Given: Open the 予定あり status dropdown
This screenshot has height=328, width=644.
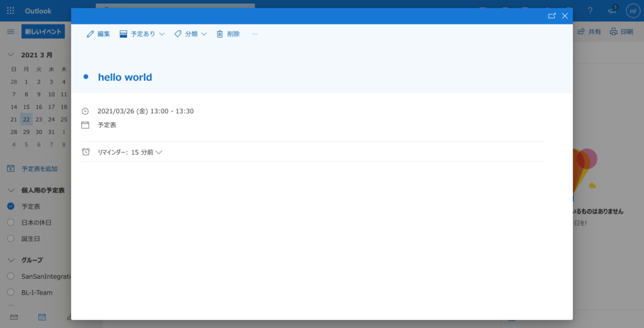Looking at the screenshot, I should [142, 34].
